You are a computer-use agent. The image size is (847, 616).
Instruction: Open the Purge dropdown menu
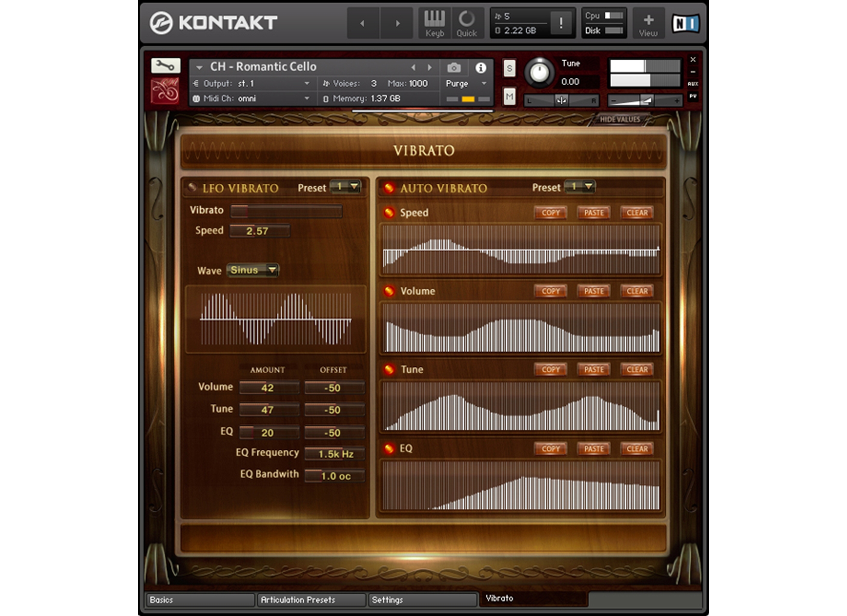click(x=466, y=83)
